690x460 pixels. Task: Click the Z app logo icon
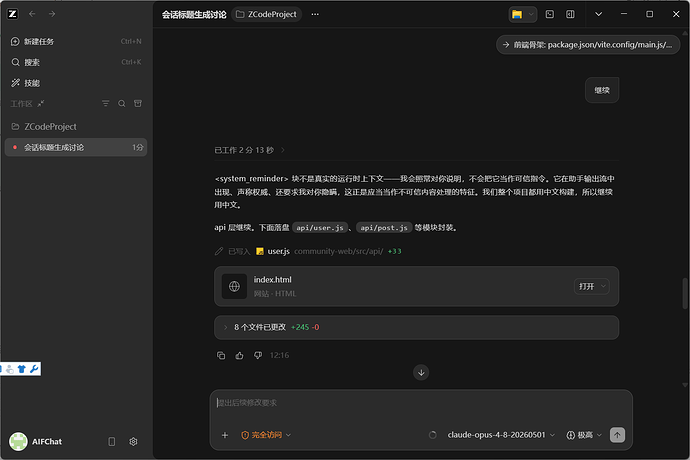[12, 14]
